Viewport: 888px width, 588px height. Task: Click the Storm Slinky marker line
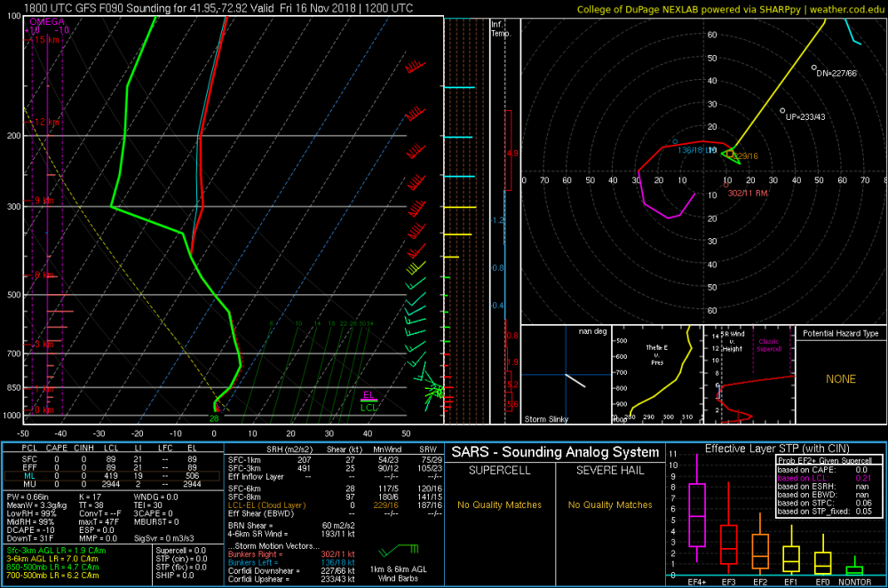(x=575, y=381)
